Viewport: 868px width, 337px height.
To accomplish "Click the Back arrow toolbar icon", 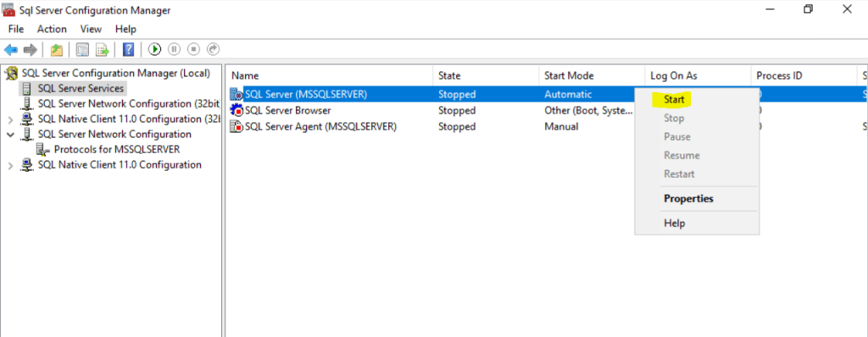I will pos(10,50).
